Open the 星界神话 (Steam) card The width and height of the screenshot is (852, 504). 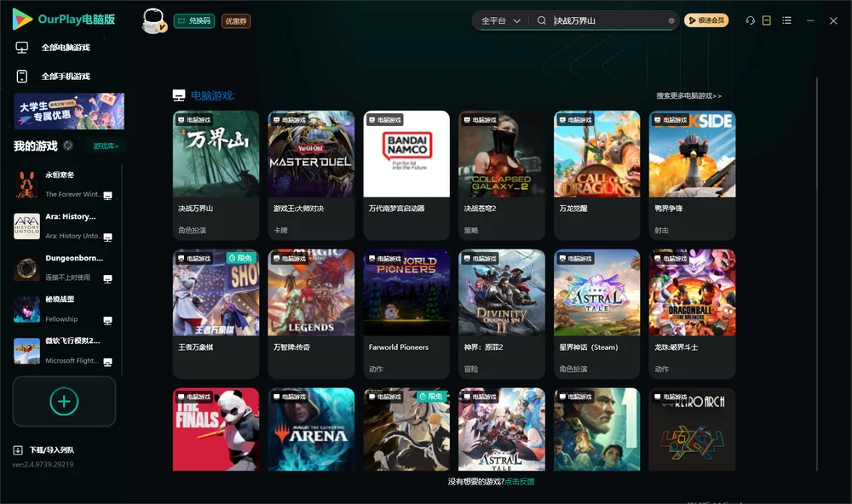click(596, 313)
